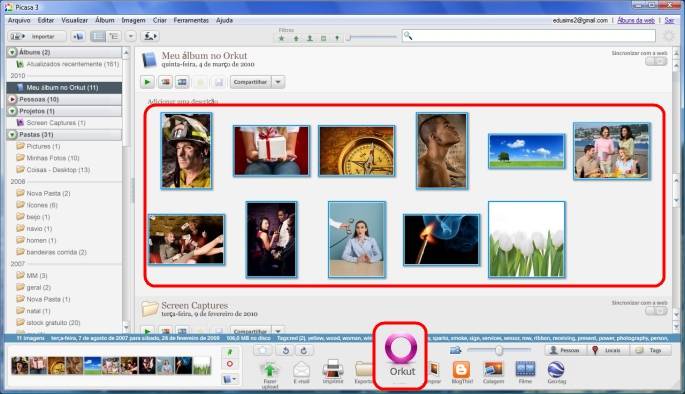Viewport: 685px width, 394px height.
Task: Toggle the faces filter icon
Action: (x=310, y=38)
